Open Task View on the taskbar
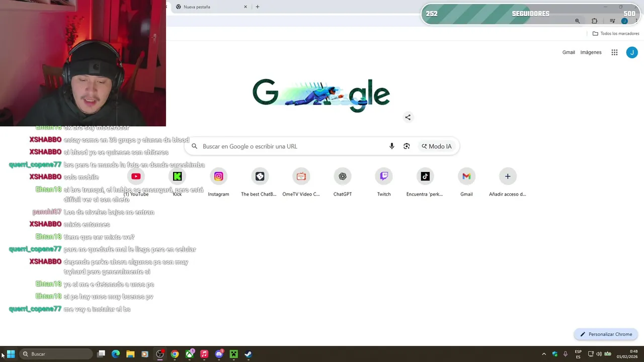 (101, 354)
